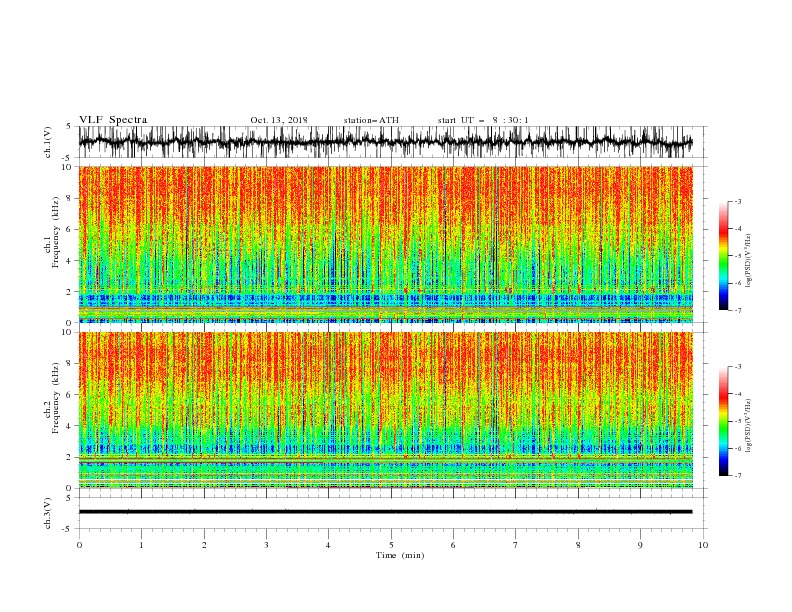Click the ch.3 flat waveform trace
This screenshot has height=612, width=792.
[385, 512]
